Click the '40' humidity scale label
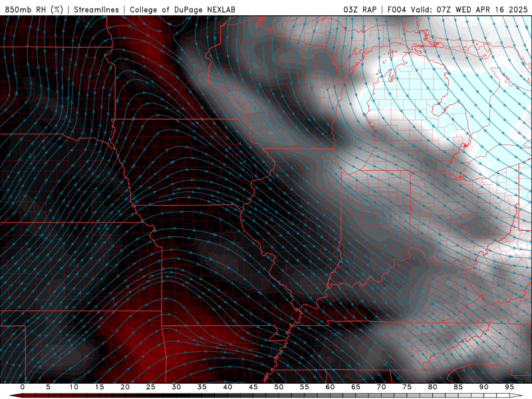 (227, 387)
